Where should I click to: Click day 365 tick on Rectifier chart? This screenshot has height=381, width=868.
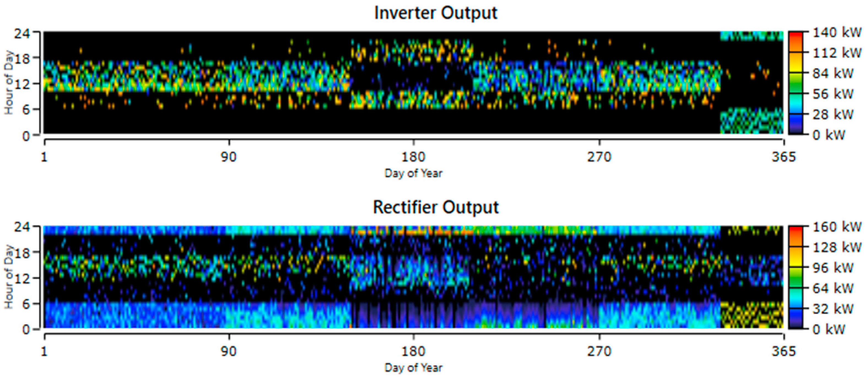point(784,351)
